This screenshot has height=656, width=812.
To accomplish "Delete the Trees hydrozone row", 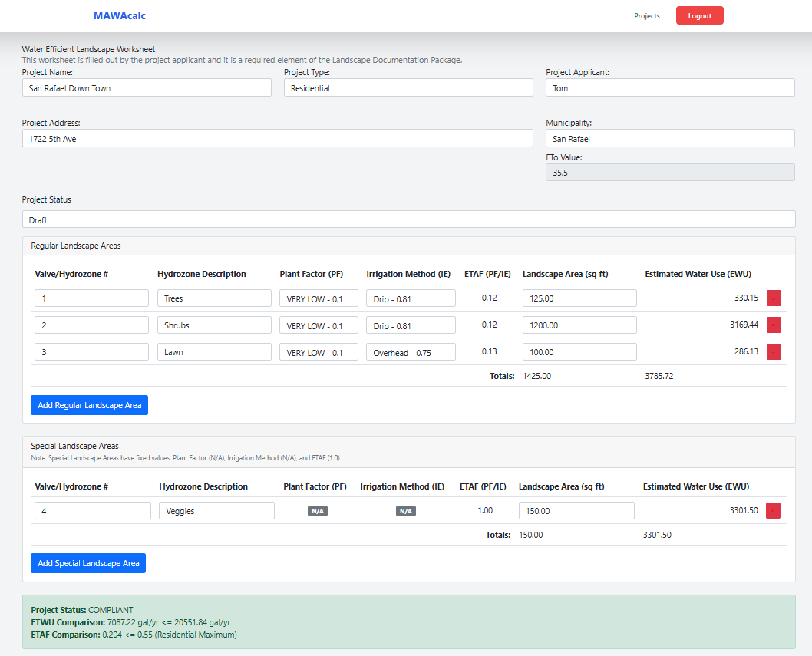I will [774, 298].
